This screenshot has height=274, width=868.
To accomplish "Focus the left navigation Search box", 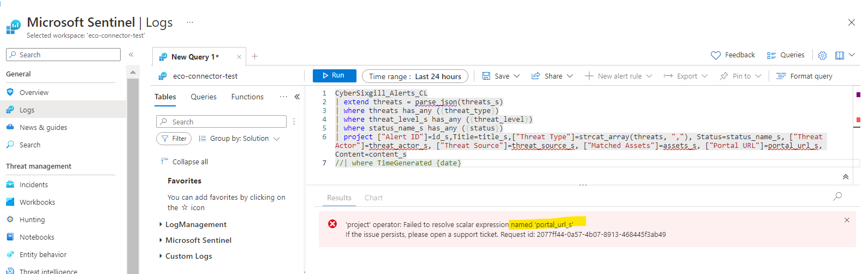I will click(63, 55).
